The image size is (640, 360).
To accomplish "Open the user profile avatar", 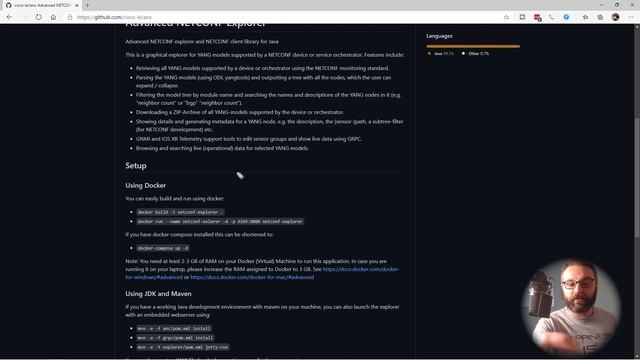I will tap(616, 17).
